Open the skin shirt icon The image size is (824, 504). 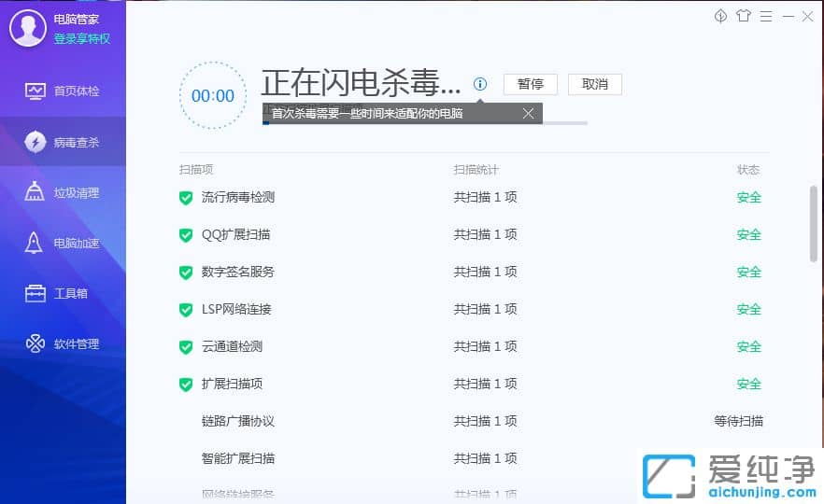tap(744, 16)
